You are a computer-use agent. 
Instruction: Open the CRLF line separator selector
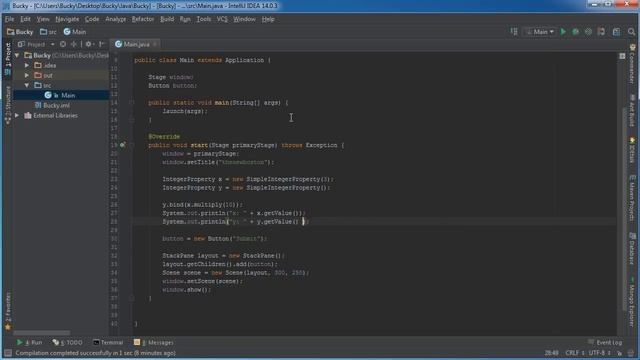[574, 353]
